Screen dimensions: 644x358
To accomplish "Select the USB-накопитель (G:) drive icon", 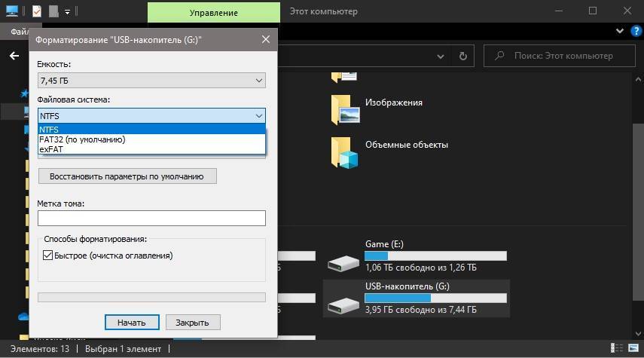I will coord(345,304).
